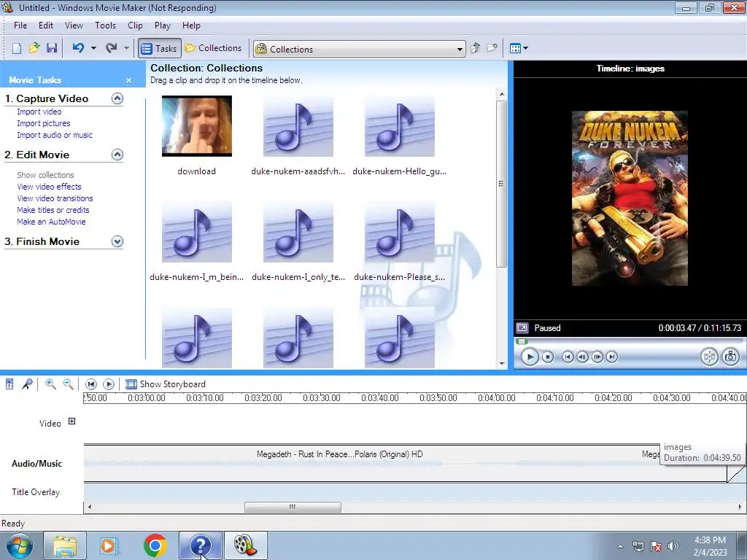The height and width of the screenshot is (560, 747).
Task: Click the Split Clip icon
Action: coord(709,357)
